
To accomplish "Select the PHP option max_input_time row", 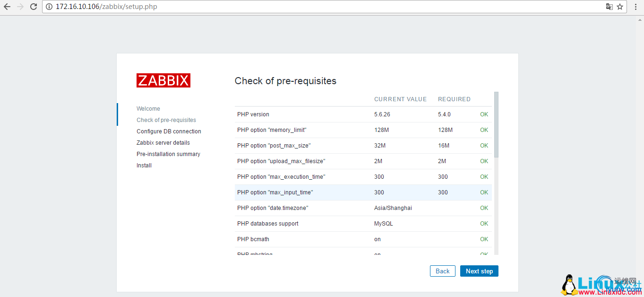I will 362,192.
